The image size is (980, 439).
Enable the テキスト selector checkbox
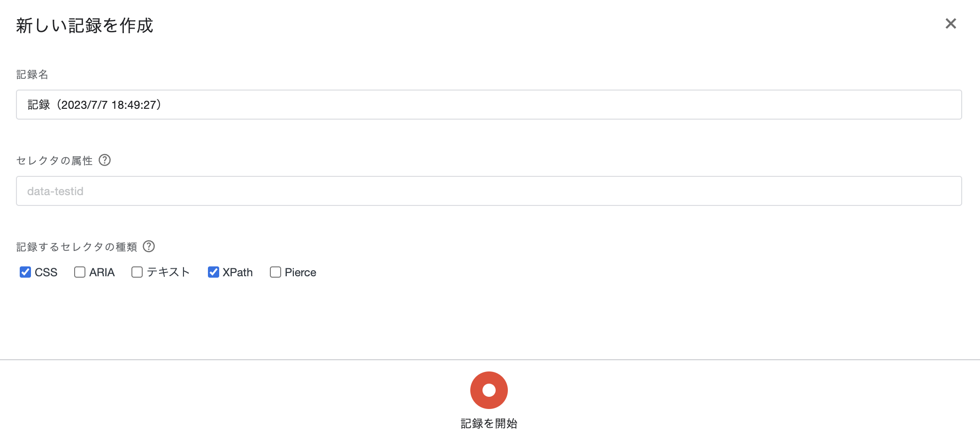pos(137,272)
